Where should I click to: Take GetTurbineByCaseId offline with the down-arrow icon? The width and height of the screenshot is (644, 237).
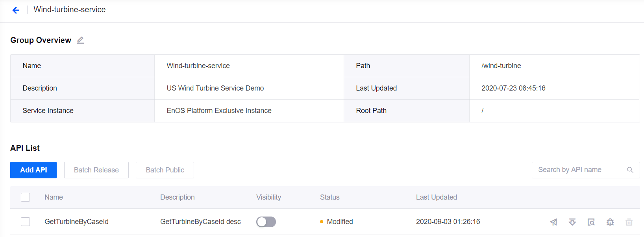click(x=572, y=222)
